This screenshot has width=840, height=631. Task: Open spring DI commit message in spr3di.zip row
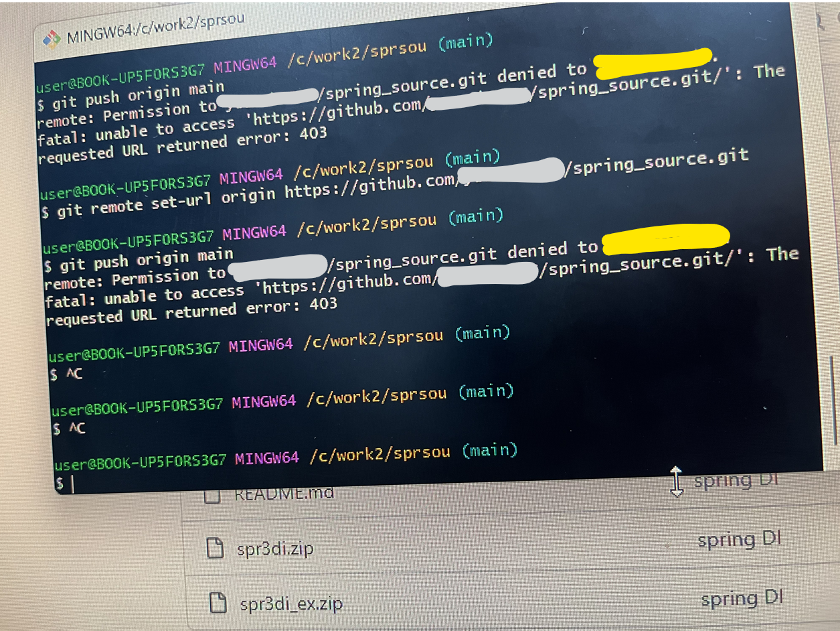tap(740, 540)
